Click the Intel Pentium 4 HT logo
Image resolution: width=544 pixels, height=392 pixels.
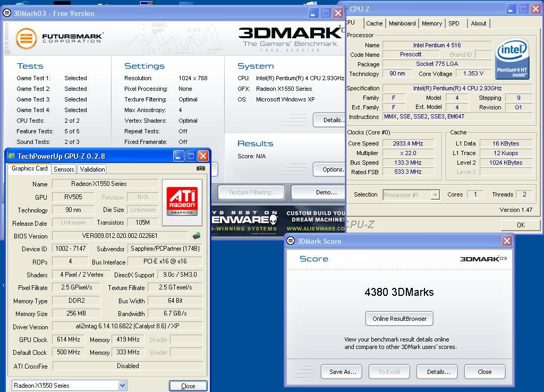coord(512,59)
